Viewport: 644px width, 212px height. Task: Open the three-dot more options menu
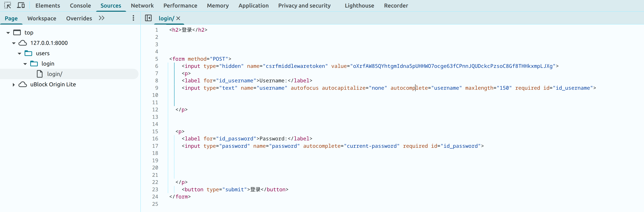point(133,18)
